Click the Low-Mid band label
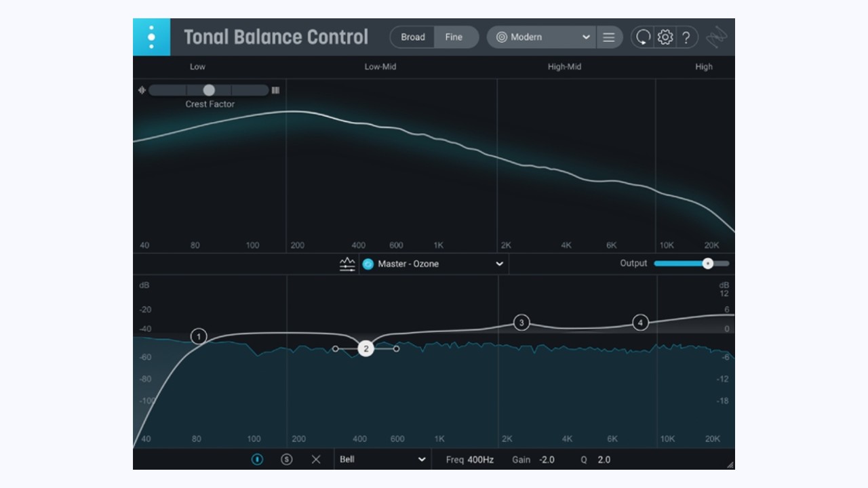This screenshot has height=488, width=868. 380,66
